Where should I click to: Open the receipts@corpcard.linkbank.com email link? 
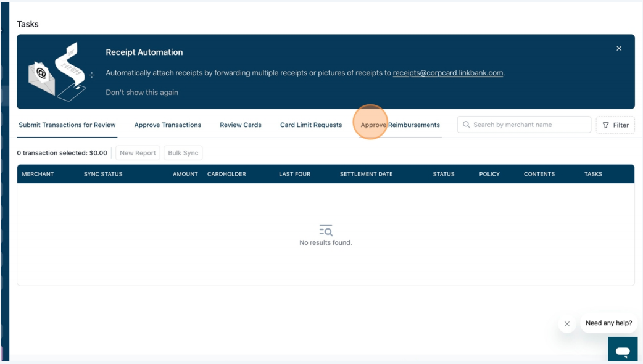coord(448,73)
